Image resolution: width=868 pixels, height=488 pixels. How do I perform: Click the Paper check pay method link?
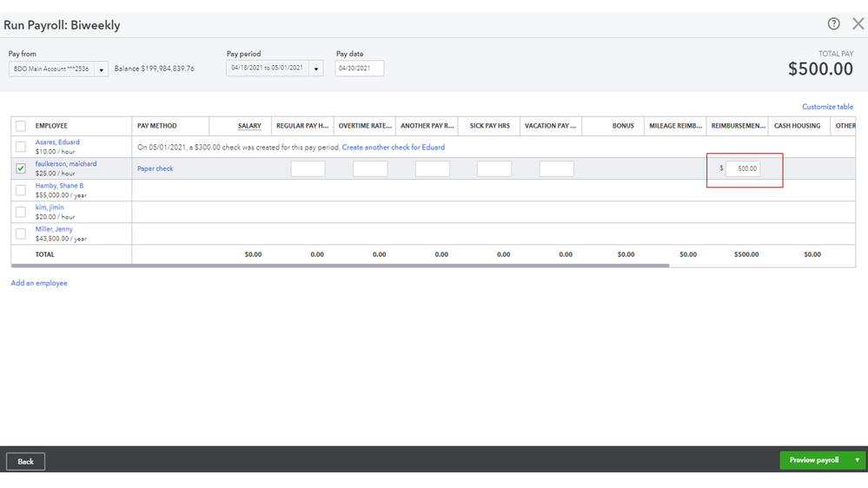coord(155,168)
